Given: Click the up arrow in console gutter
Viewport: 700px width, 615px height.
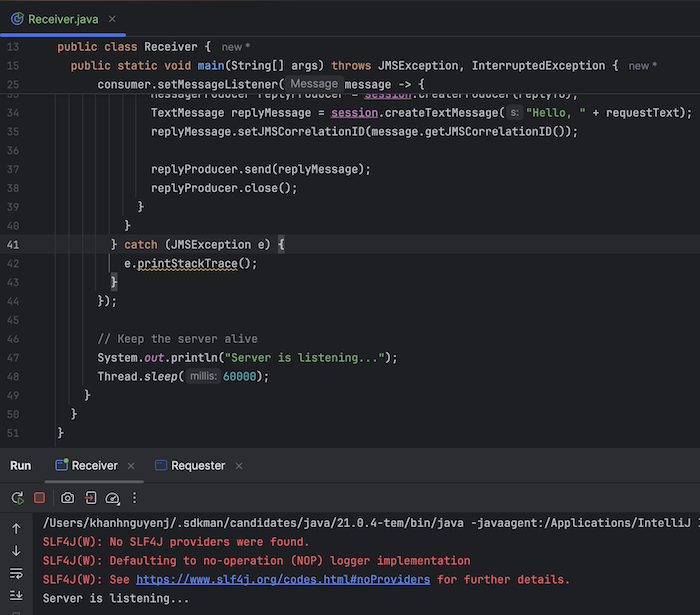Looking at the screenshot, I should 16,529.
